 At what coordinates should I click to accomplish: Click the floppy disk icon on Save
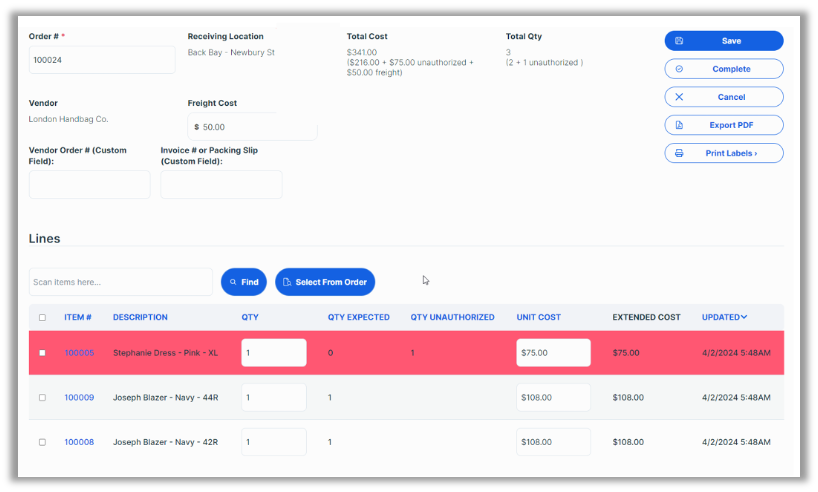tap(679, 41)
